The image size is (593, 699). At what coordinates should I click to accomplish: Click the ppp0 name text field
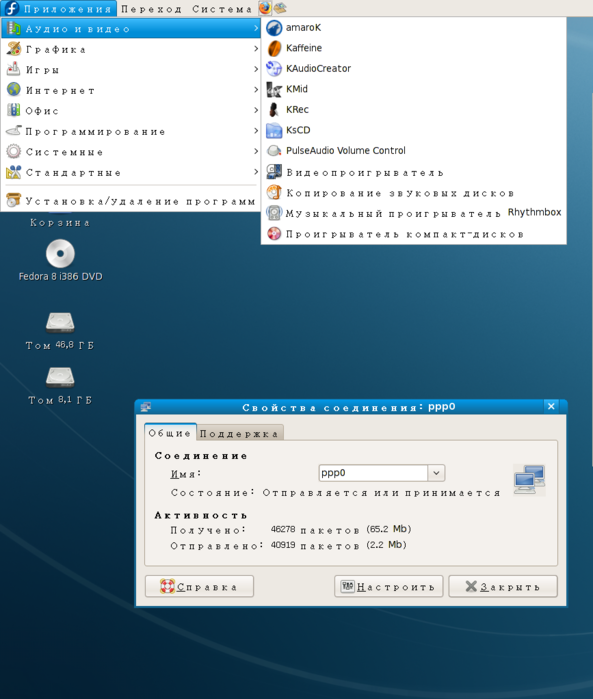(373, 473)
